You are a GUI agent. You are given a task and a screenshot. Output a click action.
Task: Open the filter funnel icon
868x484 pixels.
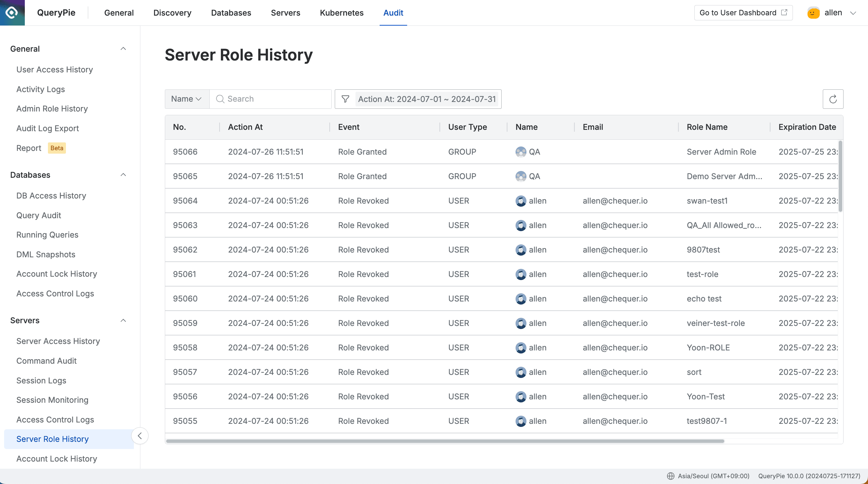[x=345, y=99]
